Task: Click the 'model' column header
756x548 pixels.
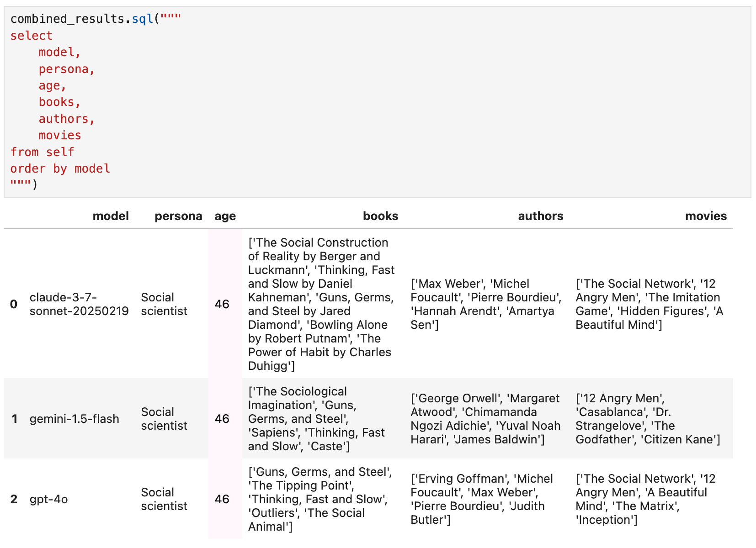Action: point(111,216)
